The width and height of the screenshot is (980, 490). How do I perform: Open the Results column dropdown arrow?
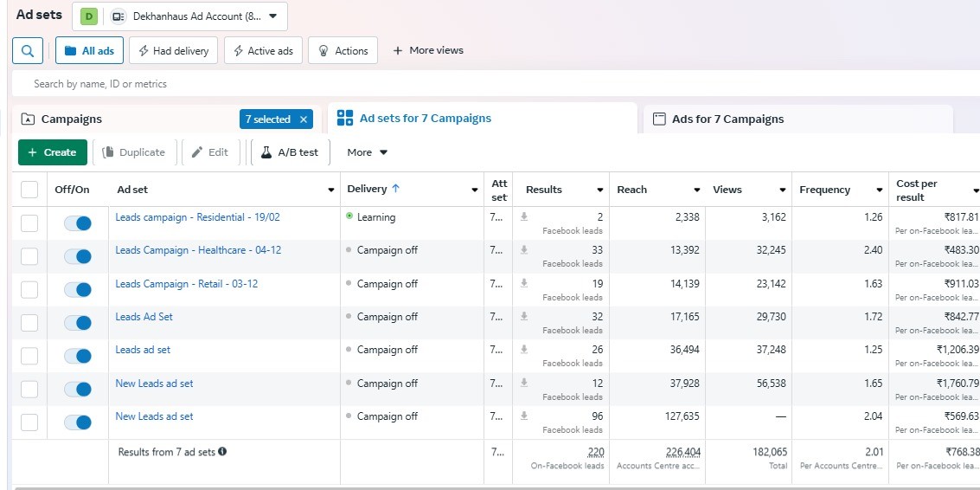[600, 190]
